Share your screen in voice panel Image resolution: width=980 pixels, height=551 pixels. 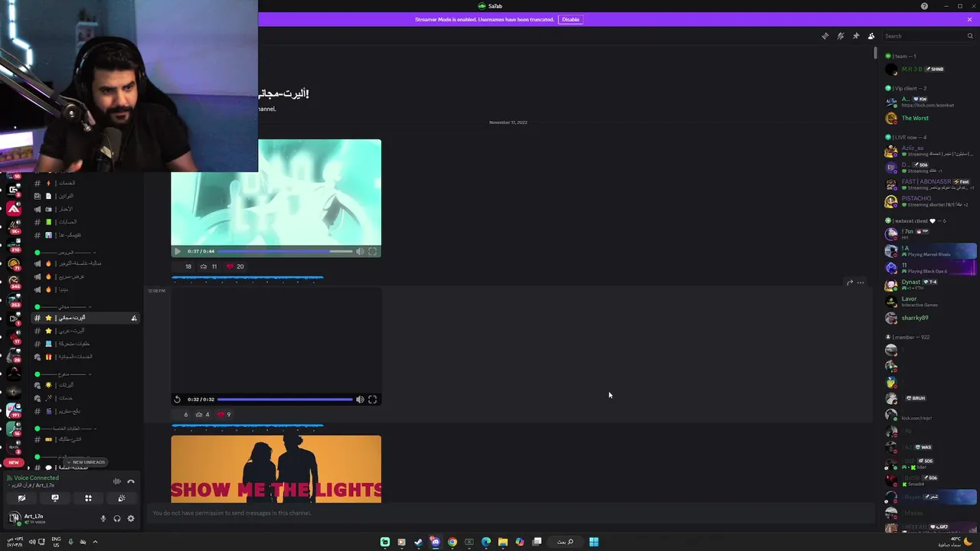click(55, 498)
